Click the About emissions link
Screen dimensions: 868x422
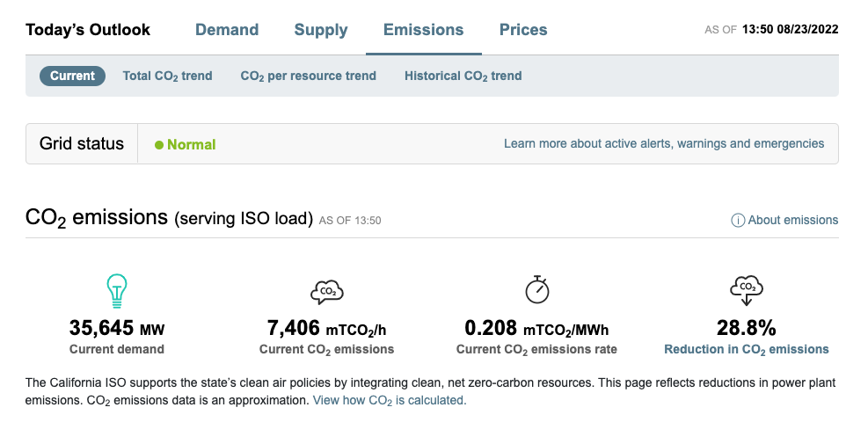tap(792, 221)
